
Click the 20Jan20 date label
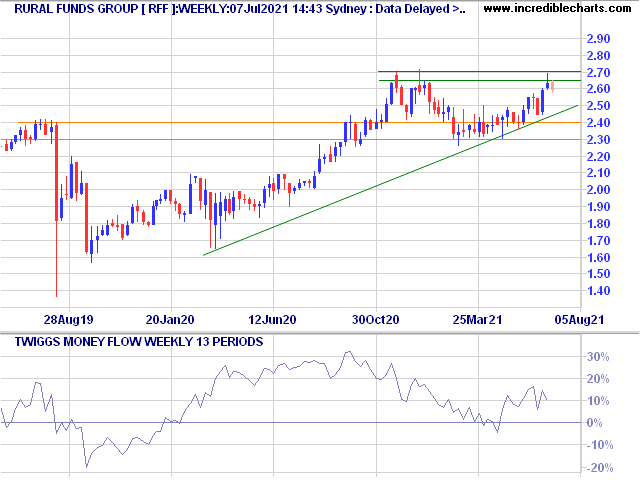(x=170, y=320)
